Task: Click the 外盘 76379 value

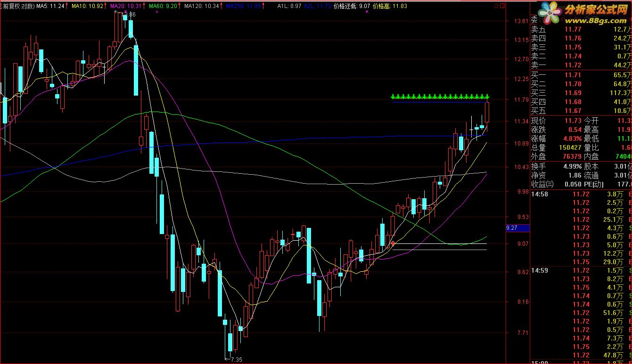Action: coord(571,156)
